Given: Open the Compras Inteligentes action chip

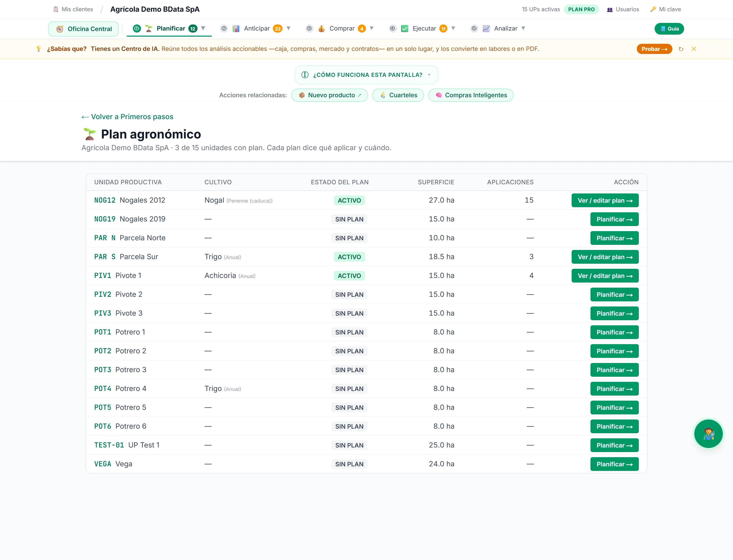Looking at the screenshot, I should (471, 95).
